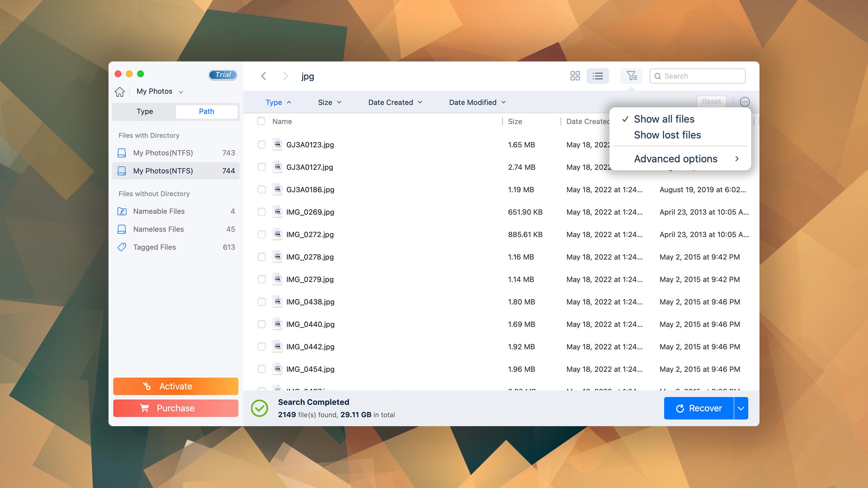868x488 pixels.
Task: Expand the Advanced options submenu
Action: [680, 159]
